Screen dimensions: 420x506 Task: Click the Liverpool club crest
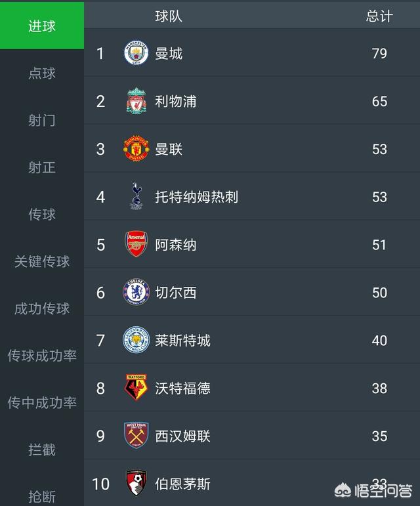click(136, 101)
